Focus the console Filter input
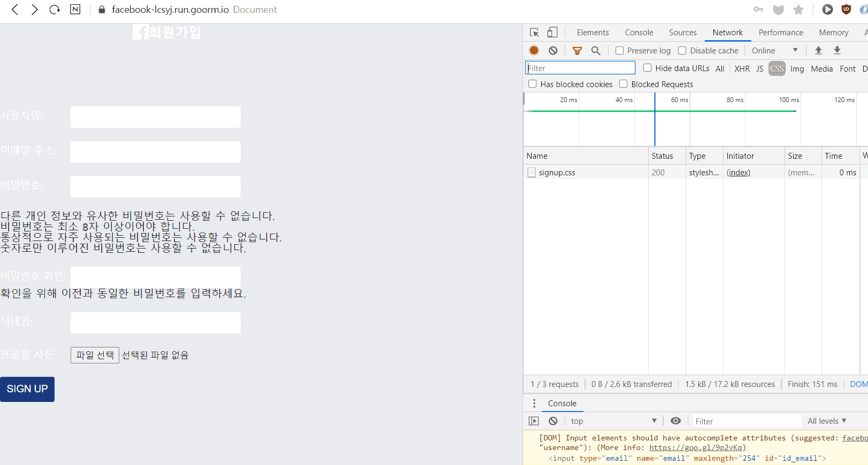 747,421
